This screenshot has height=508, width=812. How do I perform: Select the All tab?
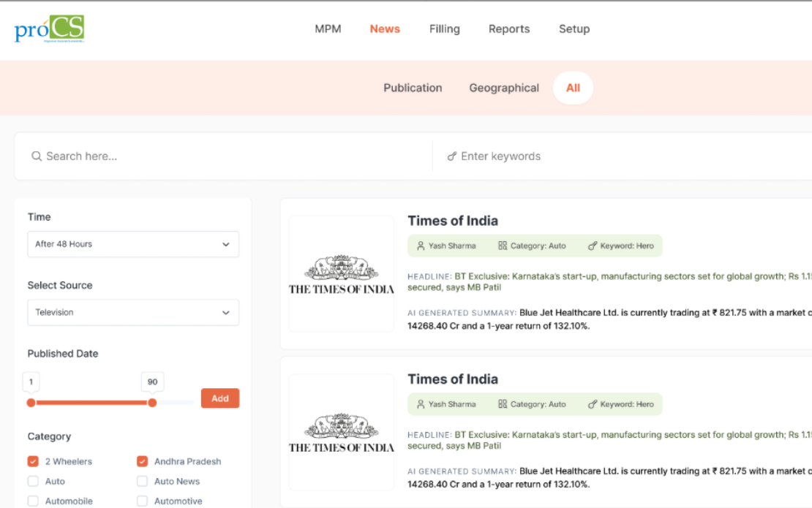pos(573,88)
